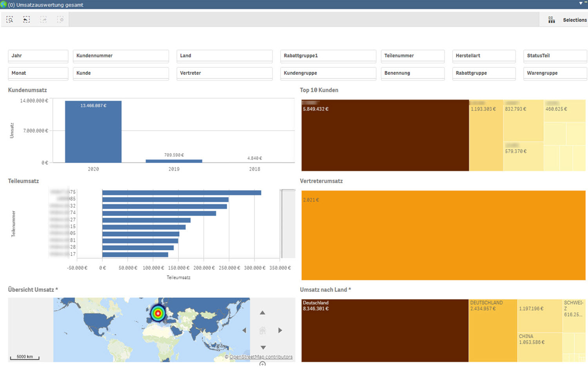Pan the map up with arrow

point(263,313)
